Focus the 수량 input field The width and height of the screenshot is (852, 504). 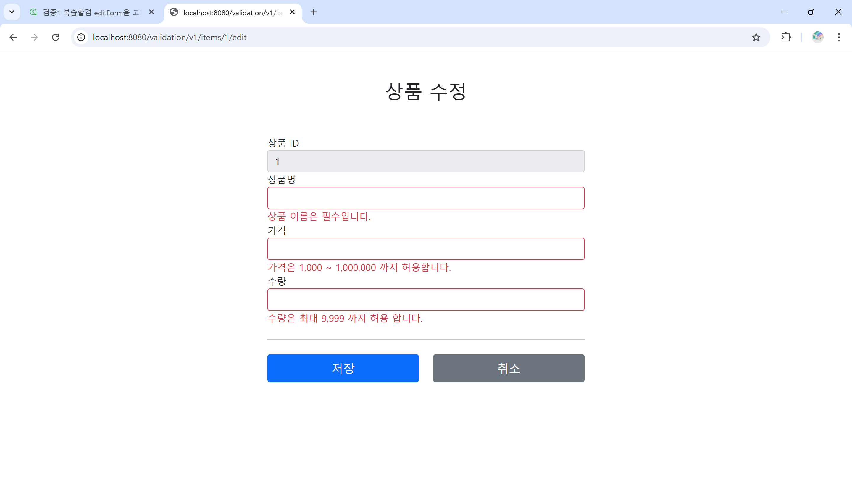coord(426,300)
